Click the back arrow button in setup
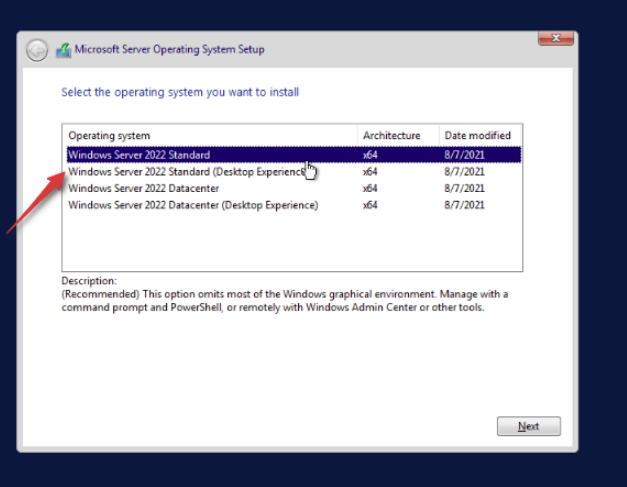This screenshot has height=487, width=627. (37, 51)
